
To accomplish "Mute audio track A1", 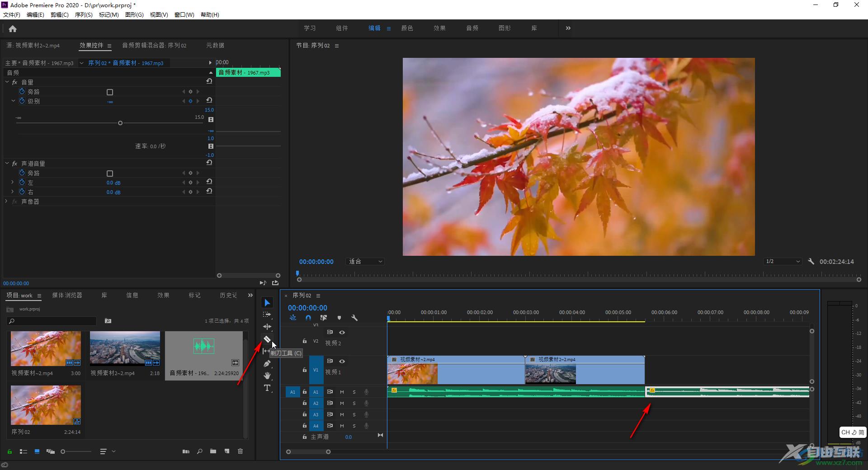I will click(x=342, y=392).
